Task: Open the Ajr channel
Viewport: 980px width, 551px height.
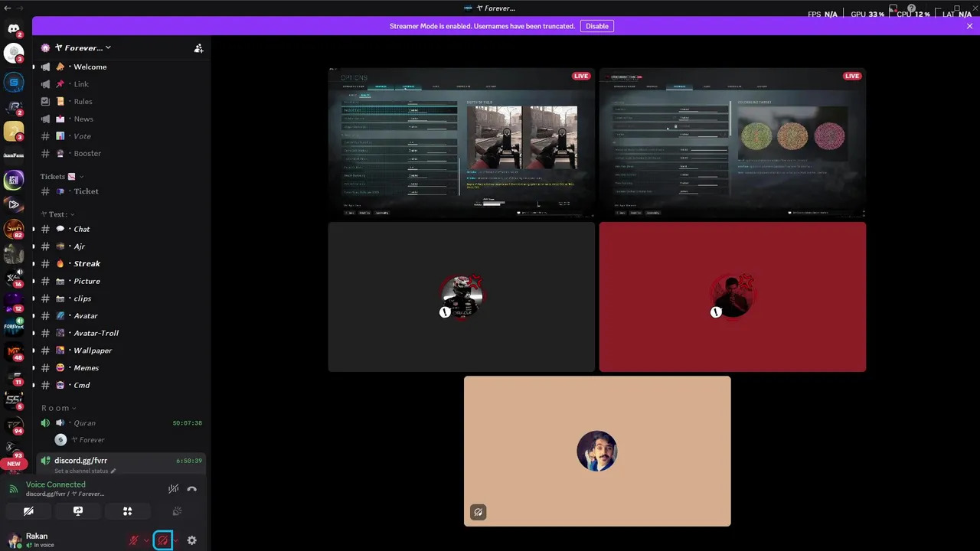Action: click(120, 246)
